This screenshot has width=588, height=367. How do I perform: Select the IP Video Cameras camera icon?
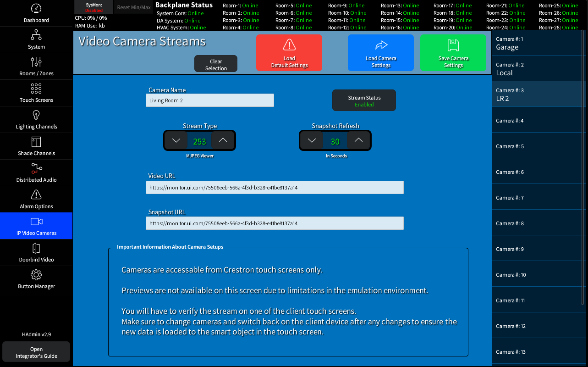(36, 222)
